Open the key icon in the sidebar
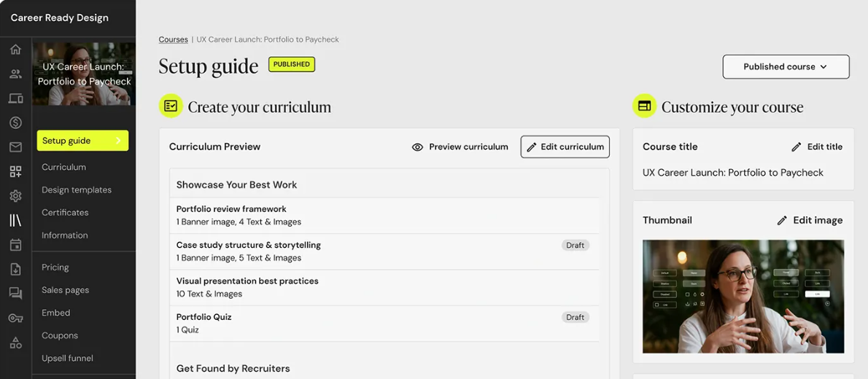The image size is (868, 379). pyautogui.click(x=15, y=318)
